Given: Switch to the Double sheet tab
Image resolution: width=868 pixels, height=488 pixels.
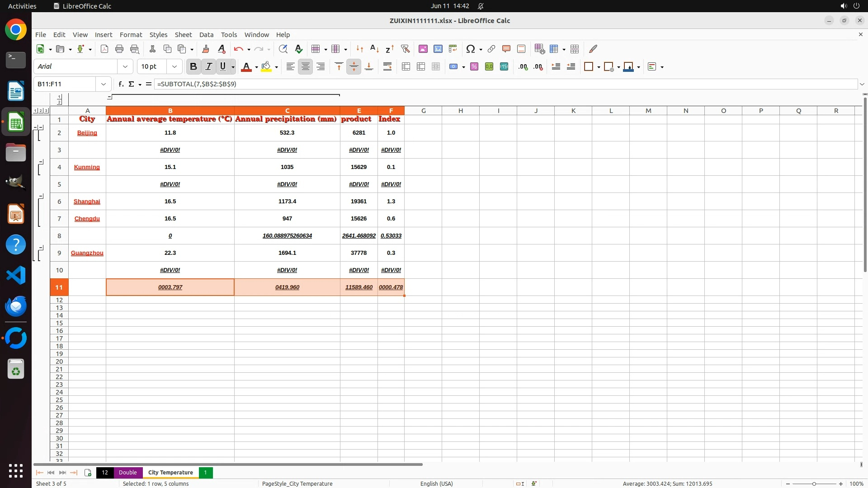Looking at the screenshot, I should pyautogui.click(x=127, y=473).
